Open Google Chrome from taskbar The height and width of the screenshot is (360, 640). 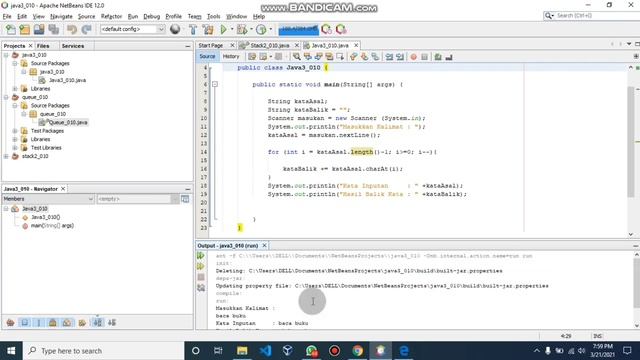point(358,351)
